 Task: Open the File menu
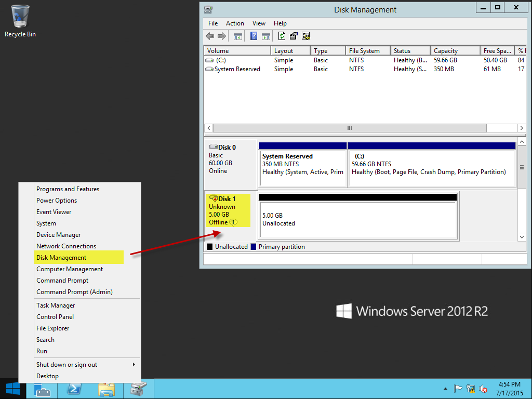[213, 23]
